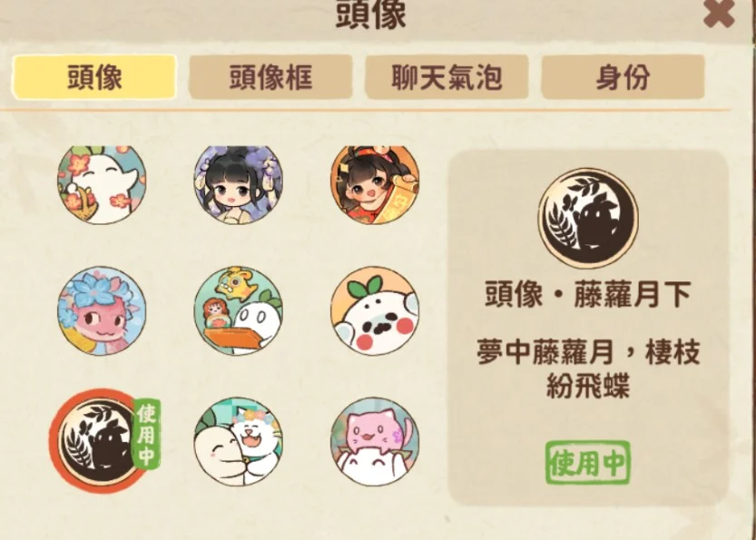This screenshot has height=540, width=756.
Task: Click the large avatar preview in detail panel
Action: [588, 218]
